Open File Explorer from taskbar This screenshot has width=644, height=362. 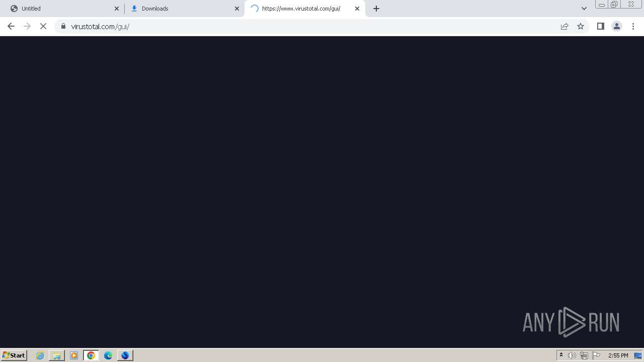coord(57,355)
